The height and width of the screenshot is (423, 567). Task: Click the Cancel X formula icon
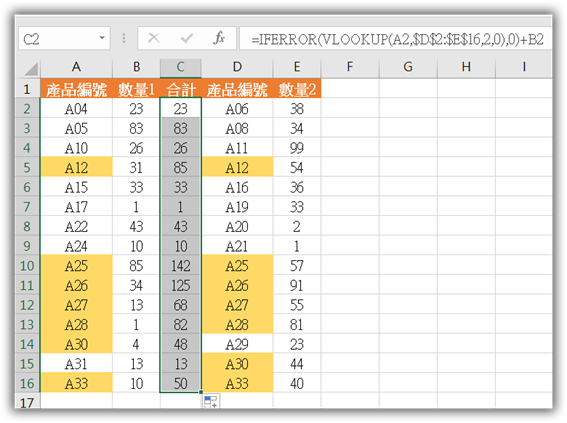point(154,38)
